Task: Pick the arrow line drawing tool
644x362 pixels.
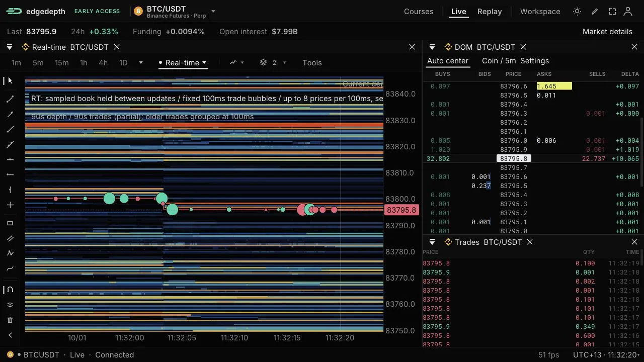Action: coord(10,114)
